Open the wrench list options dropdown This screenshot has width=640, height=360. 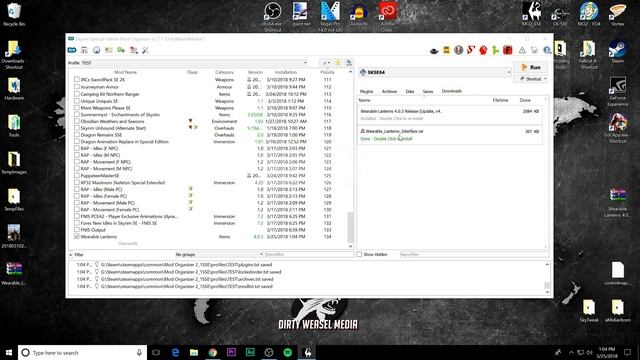click(325, 62)
